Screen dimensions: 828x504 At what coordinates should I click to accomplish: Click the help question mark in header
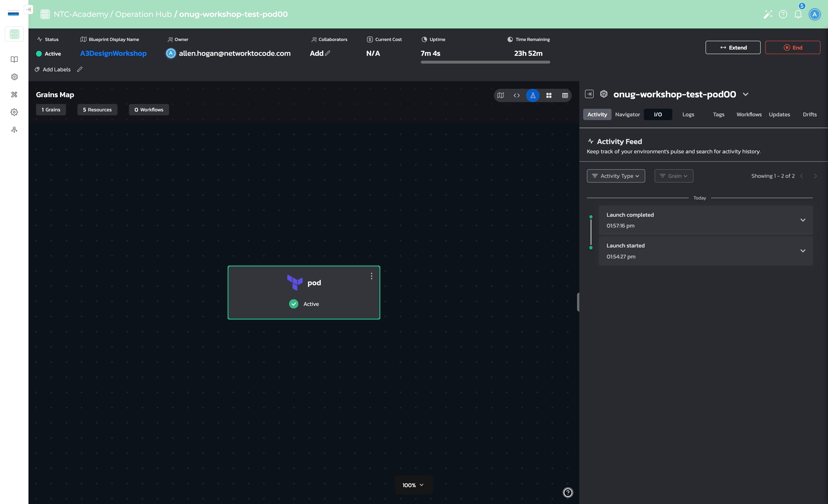pos(783,14)
